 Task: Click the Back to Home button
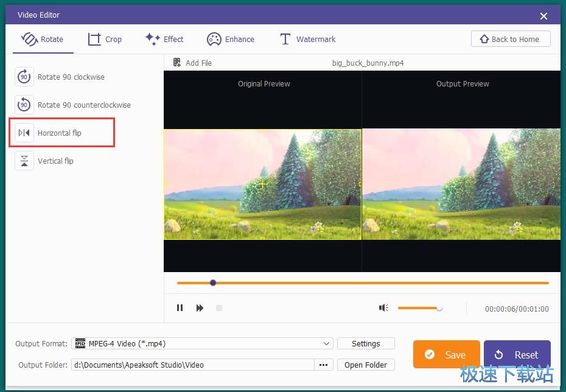tap(511, 39)
